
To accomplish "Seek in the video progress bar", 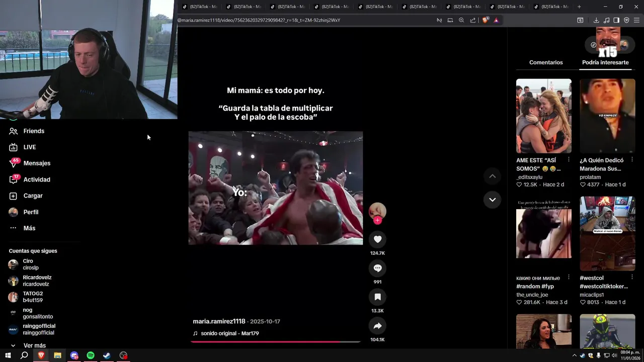I will (275, 341).
